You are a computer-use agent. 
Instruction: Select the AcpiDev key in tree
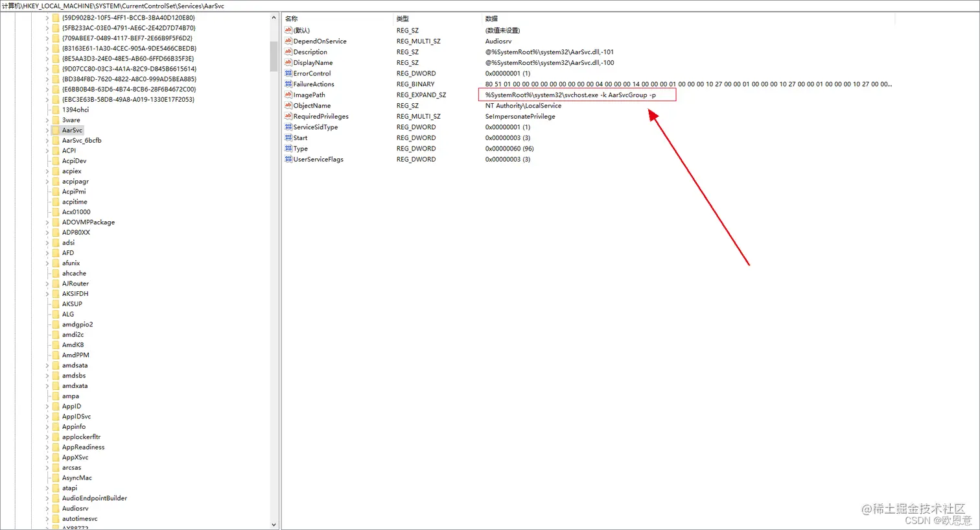[74, 161]
